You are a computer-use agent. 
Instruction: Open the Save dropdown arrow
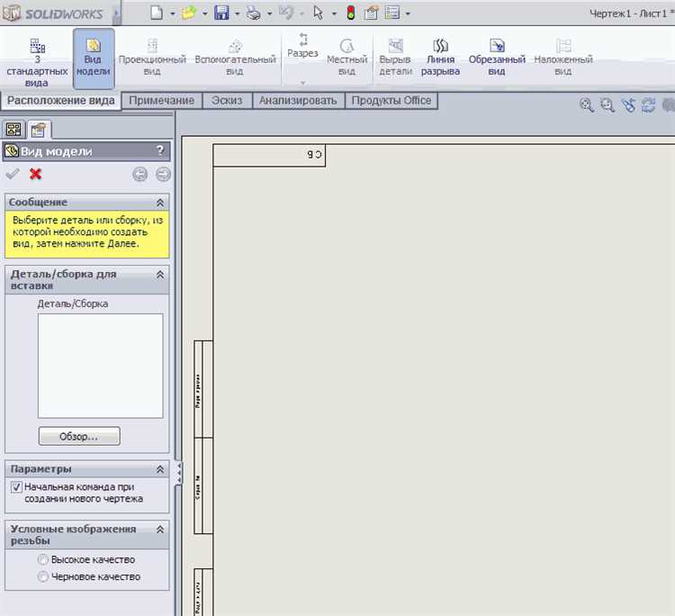[238, 14]
